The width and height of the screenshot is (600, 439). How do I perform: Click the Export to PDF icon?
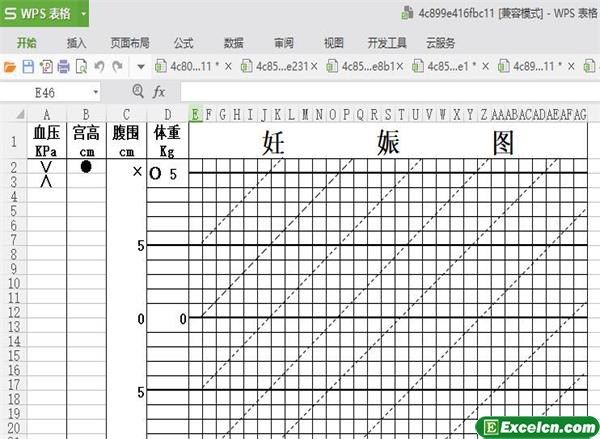(46, 67)
